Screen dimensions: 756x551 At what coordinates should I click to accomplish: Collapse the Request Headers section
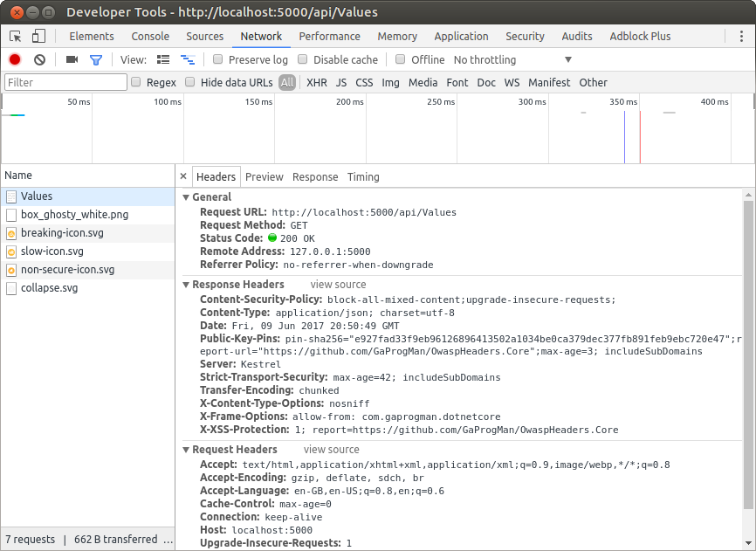[x=186, y=450]
